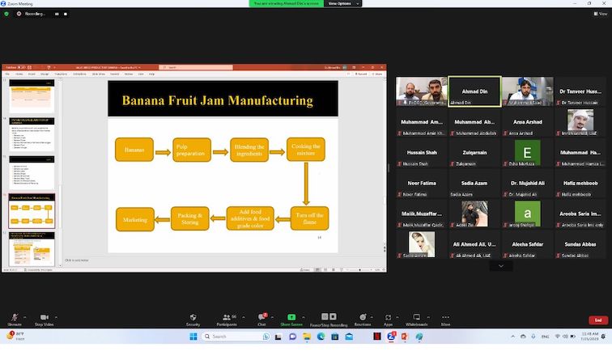Click the green Share Screen icon
Screen dimensions: 612x364
tap(291, 319)
